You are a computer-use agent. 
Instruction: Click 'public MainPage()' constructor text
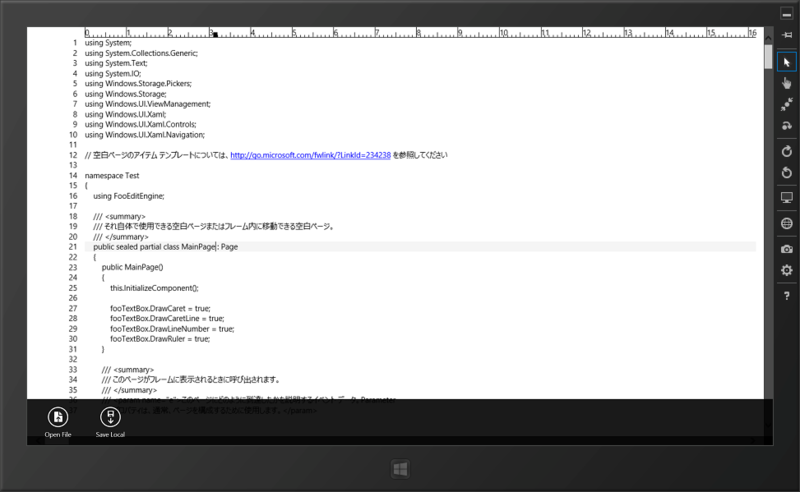[x=132, y=267]
